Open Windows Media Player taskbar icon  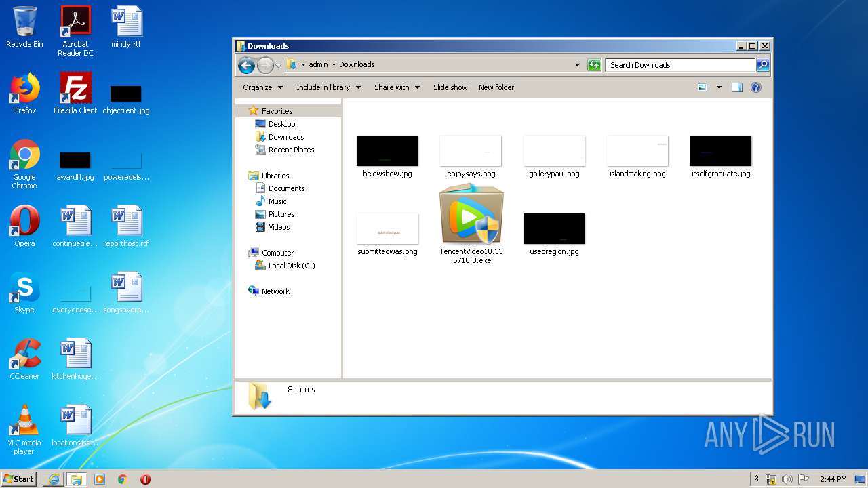tap(100, 479)
